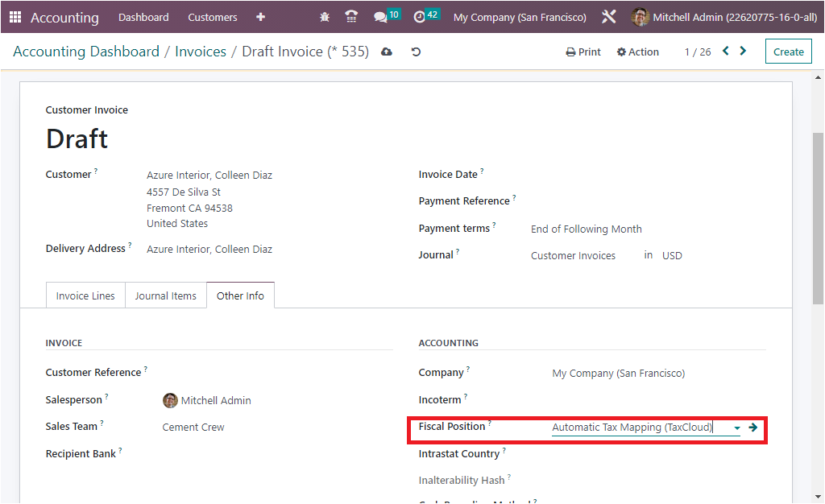Click the Create button
Screen dimensions: 825x504
tap(788, 52)
